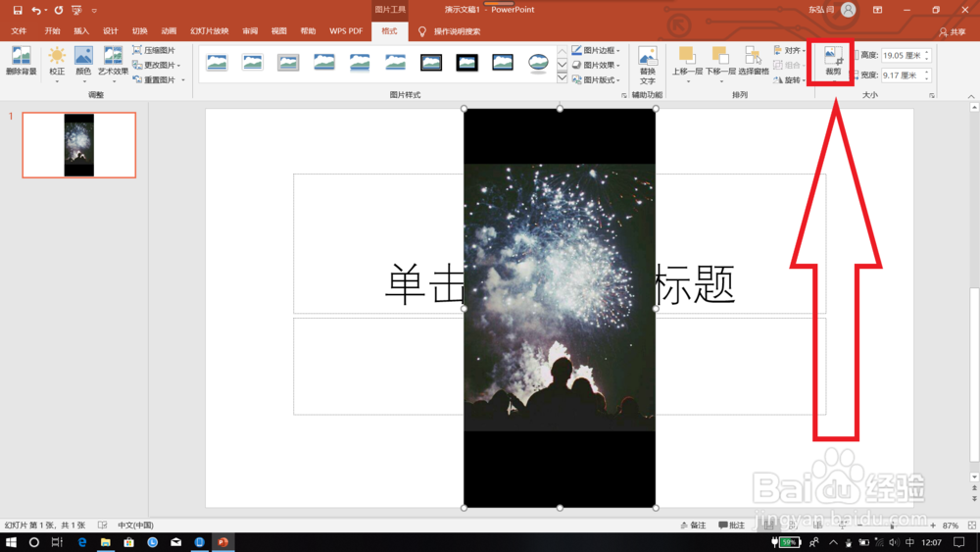
Task: Open the 文件 menu
Action: (x=19, y=31)
